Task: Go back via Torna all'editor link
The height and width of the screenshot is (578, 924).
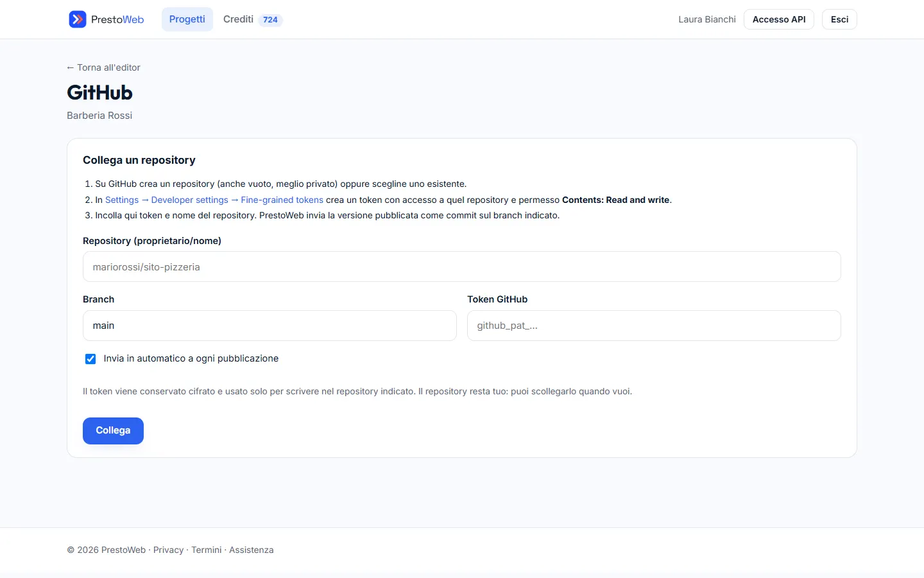Action: (x=103, y=67)
